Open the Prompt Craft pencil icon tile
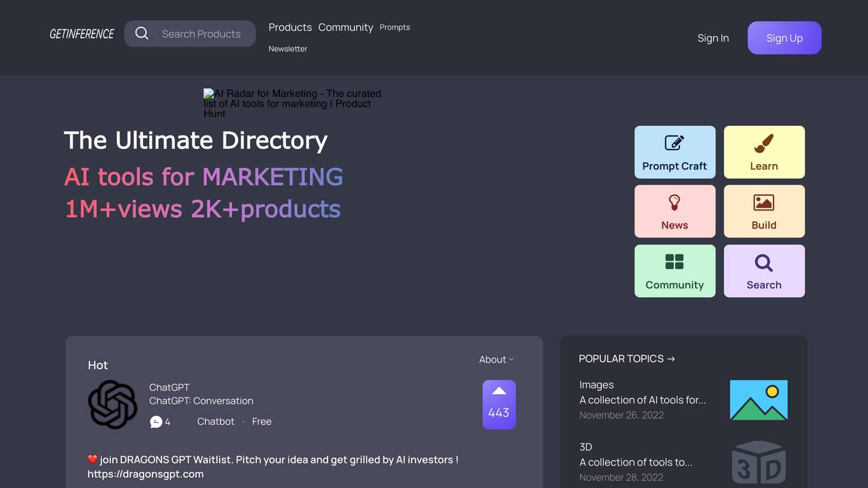This screenshot has height=488, width=868. [675, 152]
